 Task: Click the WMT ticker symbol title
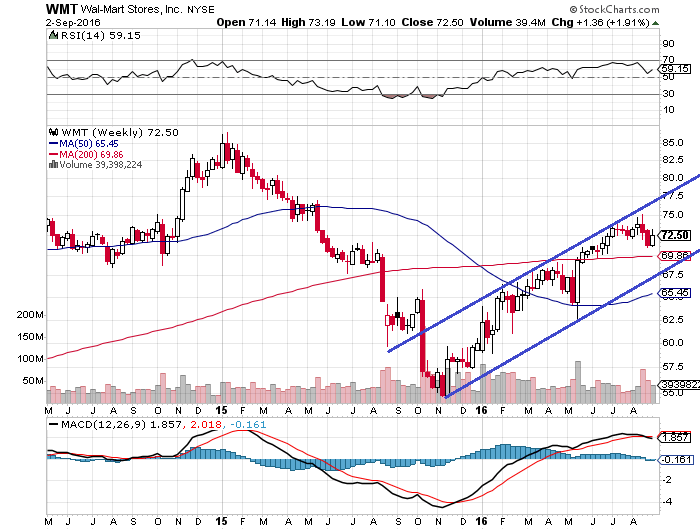click(x=62, y=8)
